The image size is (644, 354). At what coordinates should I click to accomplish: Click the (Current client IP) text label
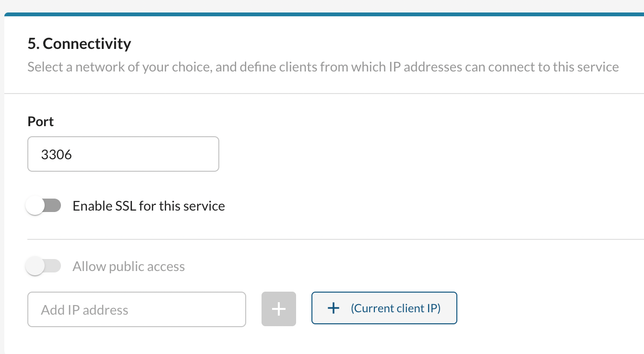395,308
